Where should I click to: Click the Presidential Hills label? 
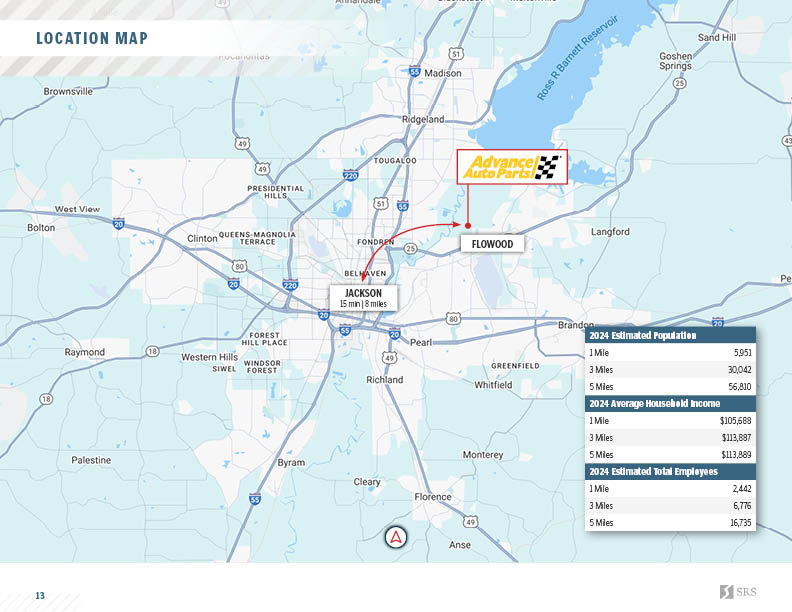tap(276, 192)
